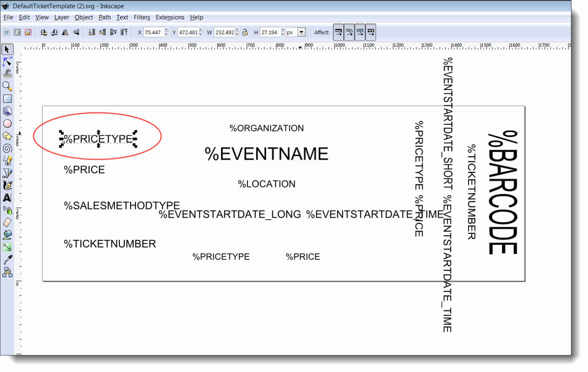Select the %SALESMETHODTYPE text object
Screen dimensions: 588x372
[122, 205]
